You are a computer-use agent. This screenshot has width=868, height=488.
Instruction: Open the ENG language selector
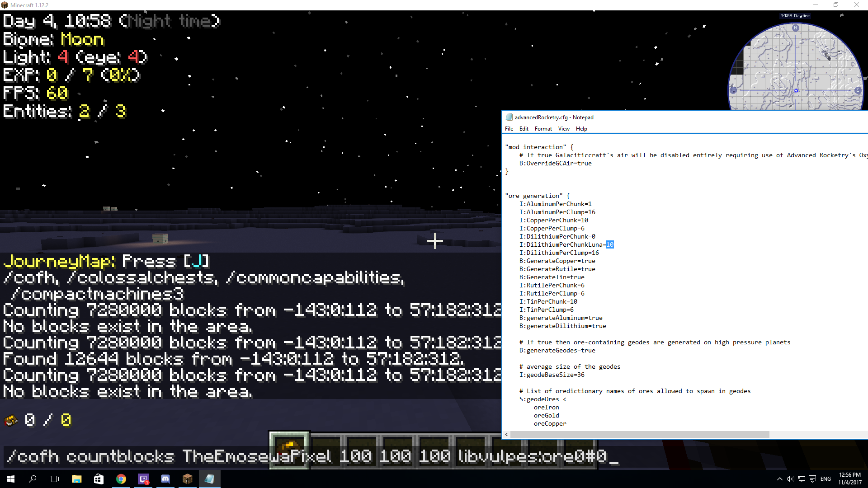click(x=826, y=479)
